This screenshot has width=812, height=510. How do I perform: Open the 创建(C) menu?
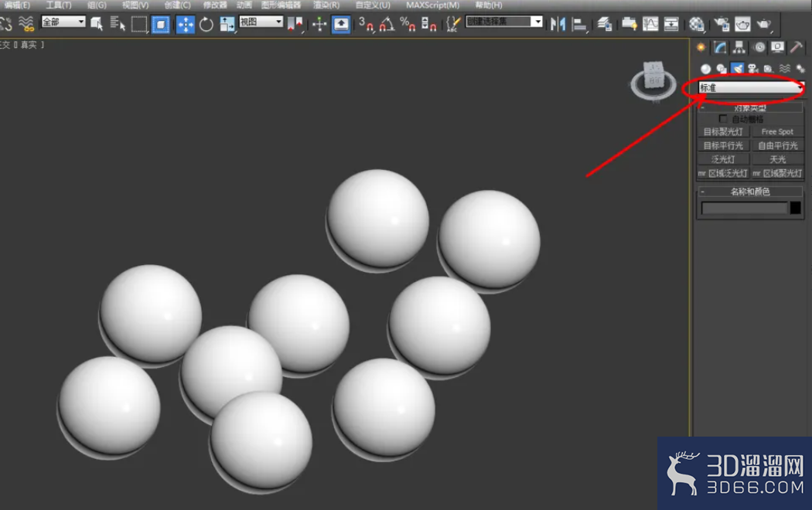178,5
